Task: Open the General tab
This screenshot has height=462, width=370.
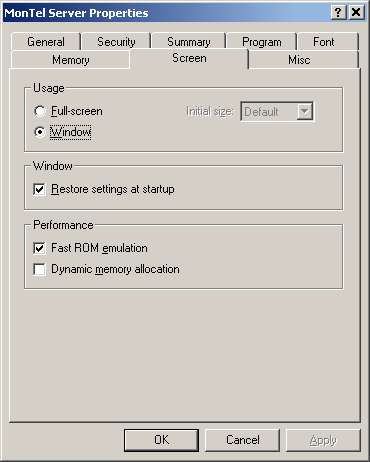Action: (46, 42)
